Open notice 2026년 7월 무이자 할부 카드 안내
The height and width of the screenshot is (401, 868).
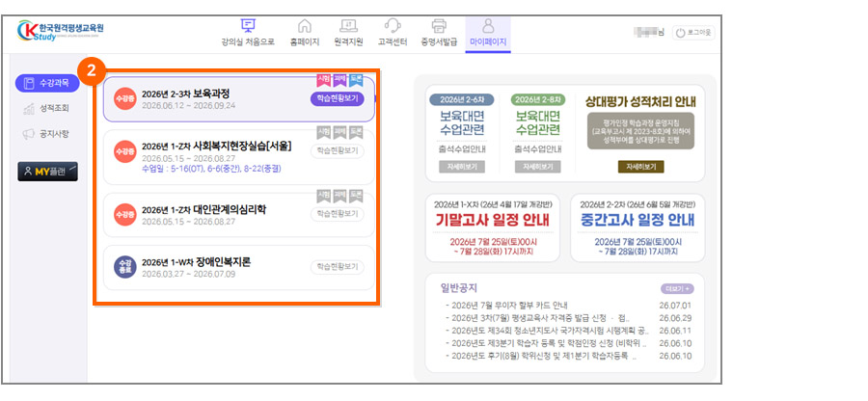pos(507,306)
